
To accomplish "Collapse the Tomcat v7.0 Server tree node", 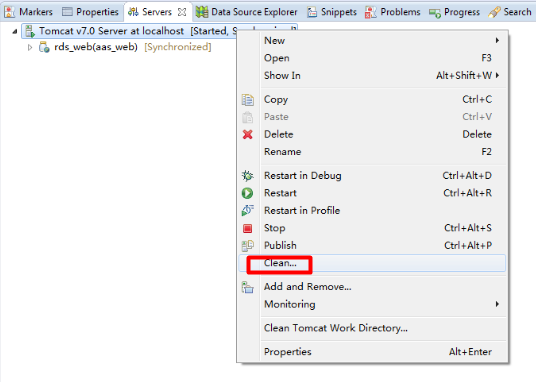I will 15,31.
